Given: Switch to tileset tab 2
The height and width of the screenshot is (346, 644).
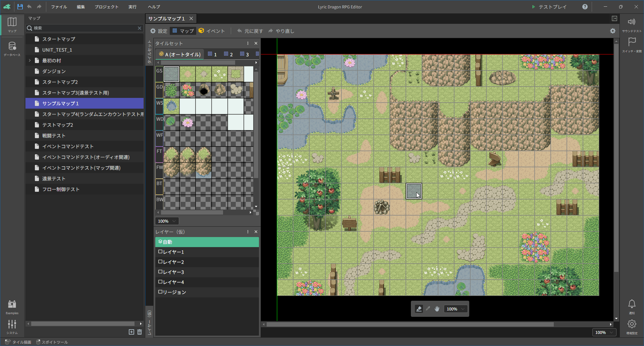Looking at the screenshot, I should [228, 54].
